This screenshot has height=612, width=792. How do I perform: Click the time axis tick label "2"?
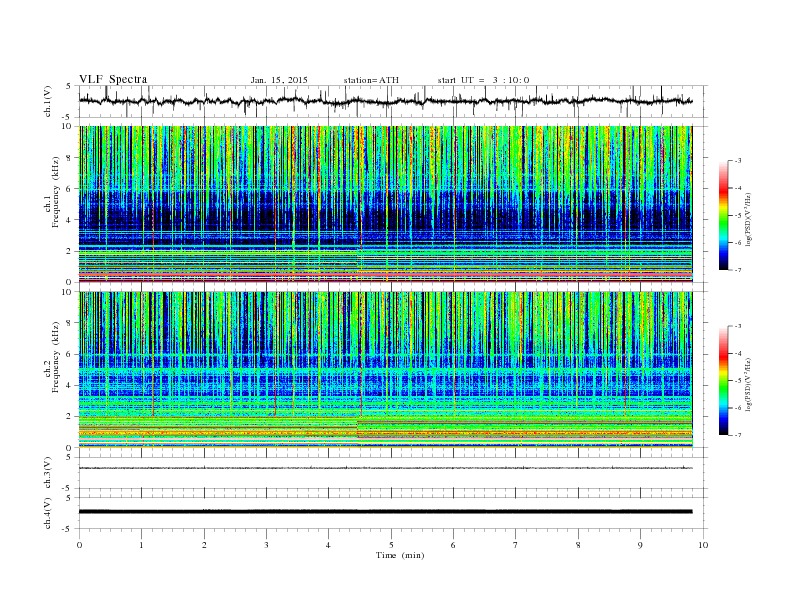pyautogui.click(x=204, y=545)
